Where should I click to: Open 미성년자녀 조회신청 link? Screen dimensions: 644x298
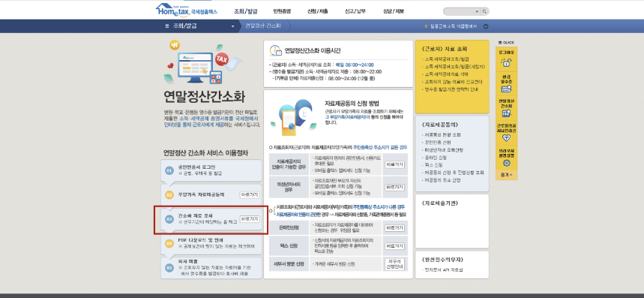click(444, 149)
